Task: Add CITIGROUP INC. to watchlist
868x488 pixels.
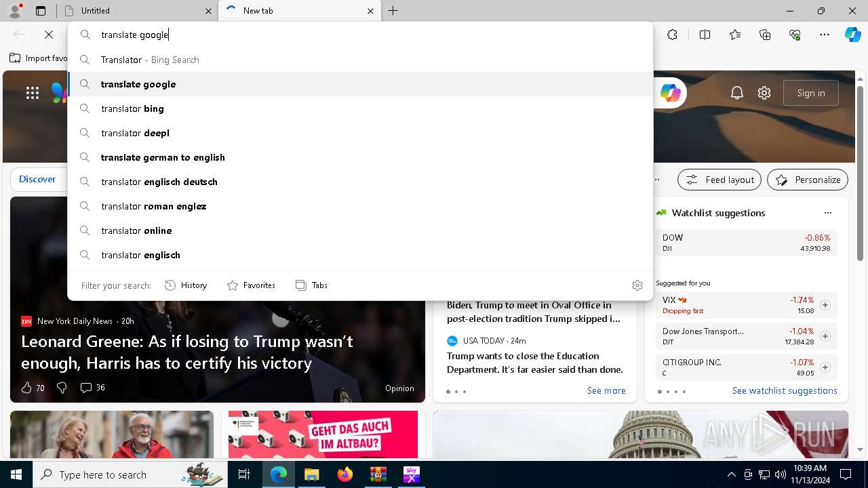Action: pyautogui.click(x=825, y=367)
